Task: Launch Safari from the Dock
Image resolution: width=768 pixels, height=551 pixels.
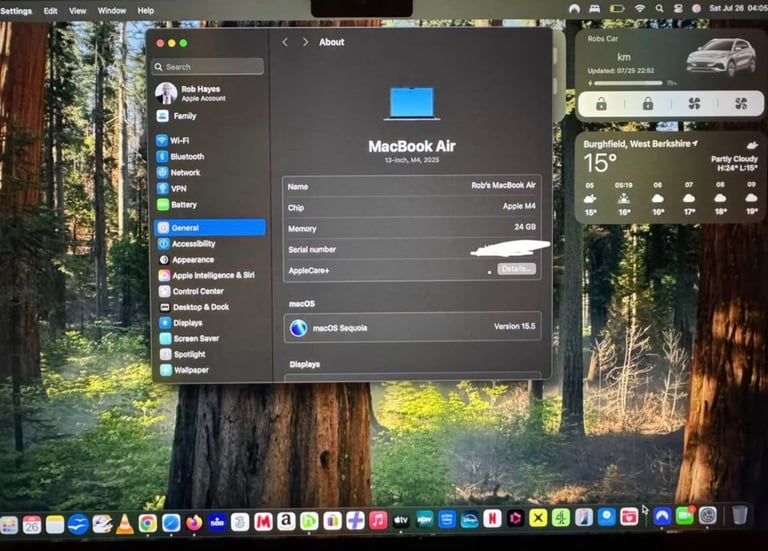Action: [x=171, y=523]
